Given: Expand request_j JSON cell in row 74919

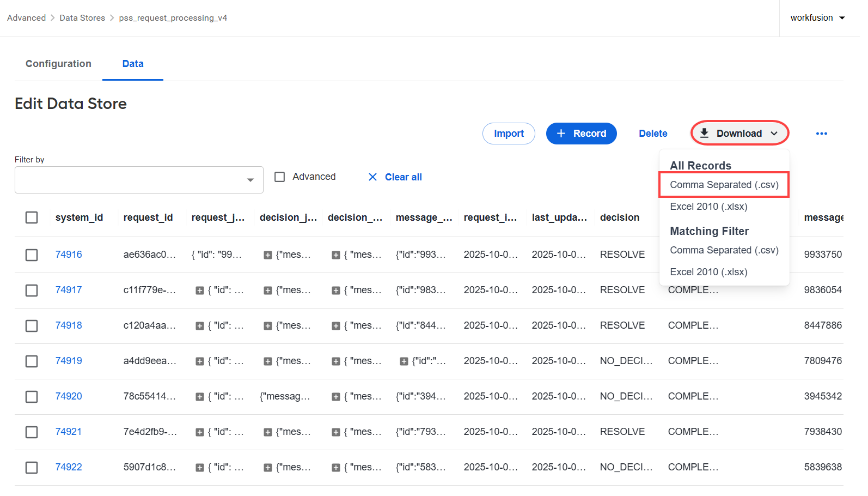Looking at the screenshot, I should pos(200,361).
